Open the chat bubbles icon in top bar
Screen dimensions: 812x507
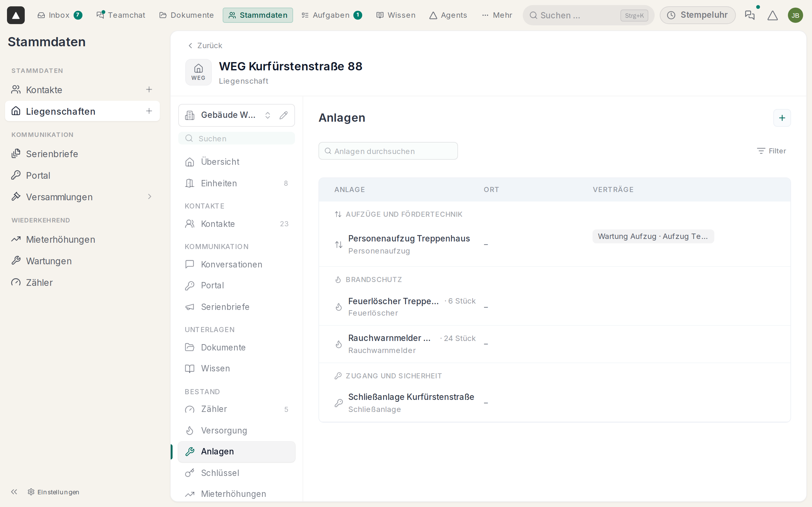tap(750, 15)
